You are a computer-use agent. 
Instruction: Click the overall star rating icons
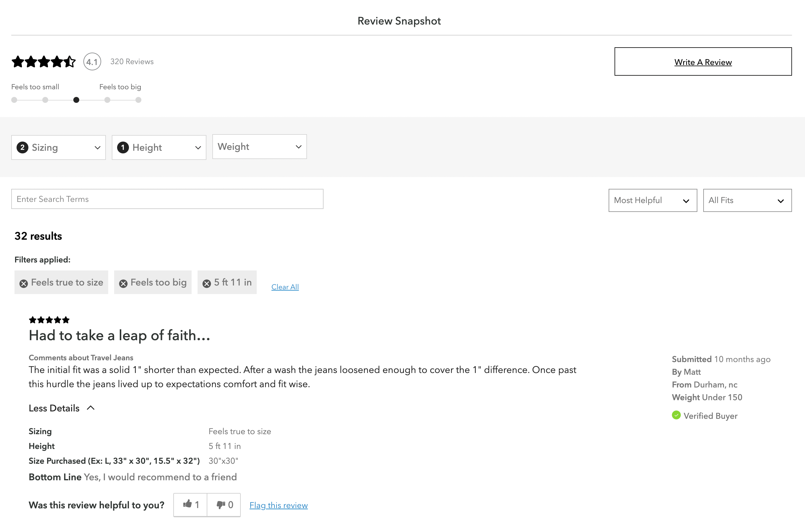43,62
